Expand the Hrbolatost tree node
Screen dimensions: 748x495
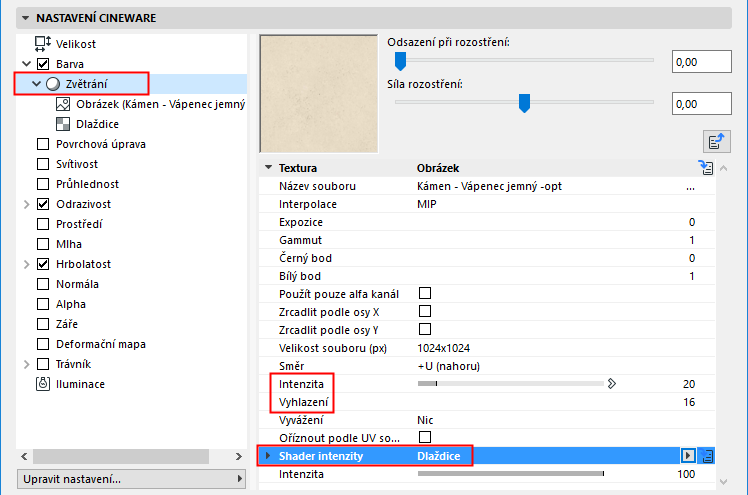[x=27, y=264]
